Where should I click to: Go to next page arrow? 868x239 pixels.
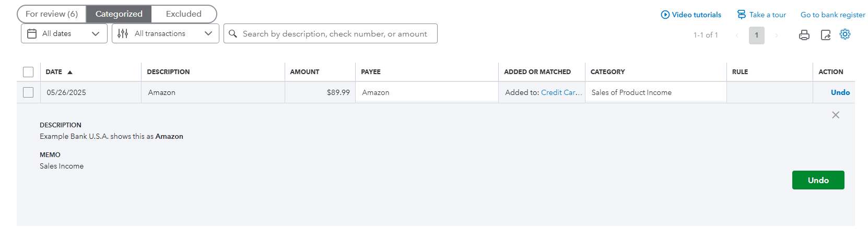click(x=777, y=35)
